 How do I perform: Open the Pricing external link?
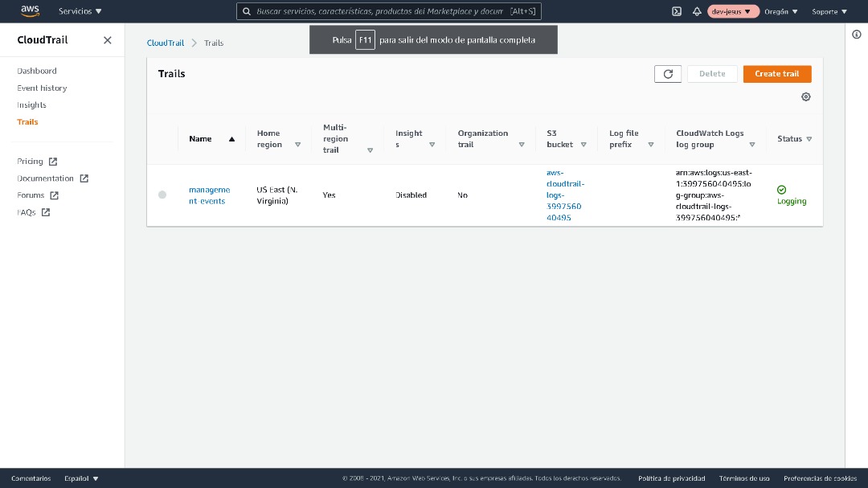coord(36,161)
